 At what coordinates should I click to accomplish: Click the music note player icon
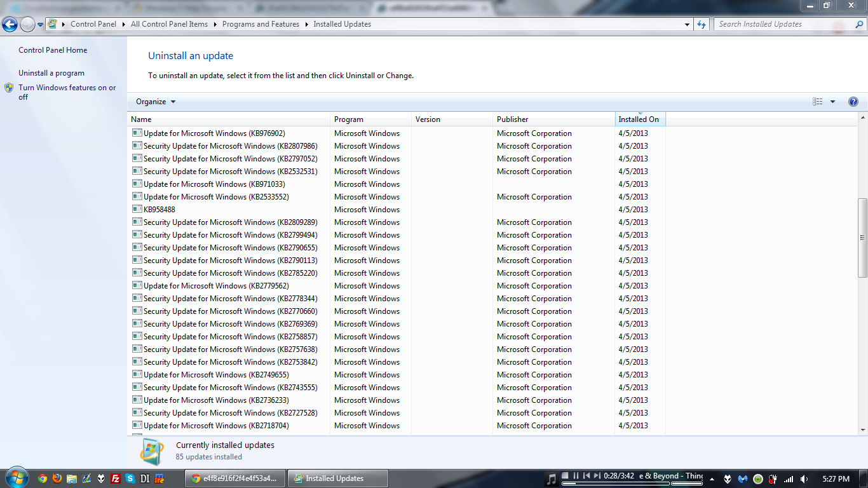pos(552,478)
